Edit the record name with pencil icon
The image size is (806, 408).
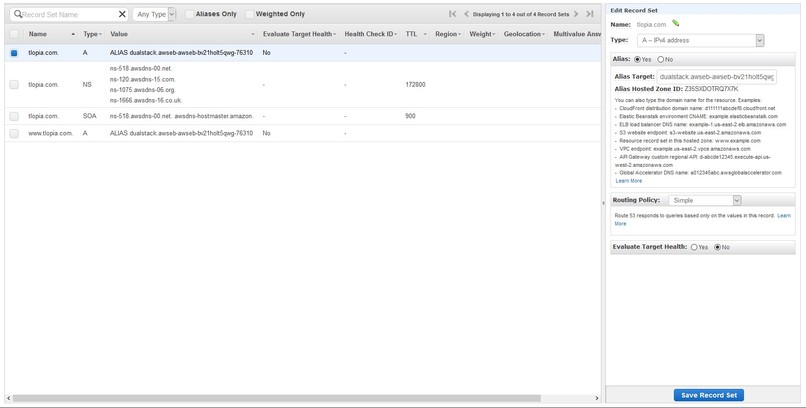(675, 23)
